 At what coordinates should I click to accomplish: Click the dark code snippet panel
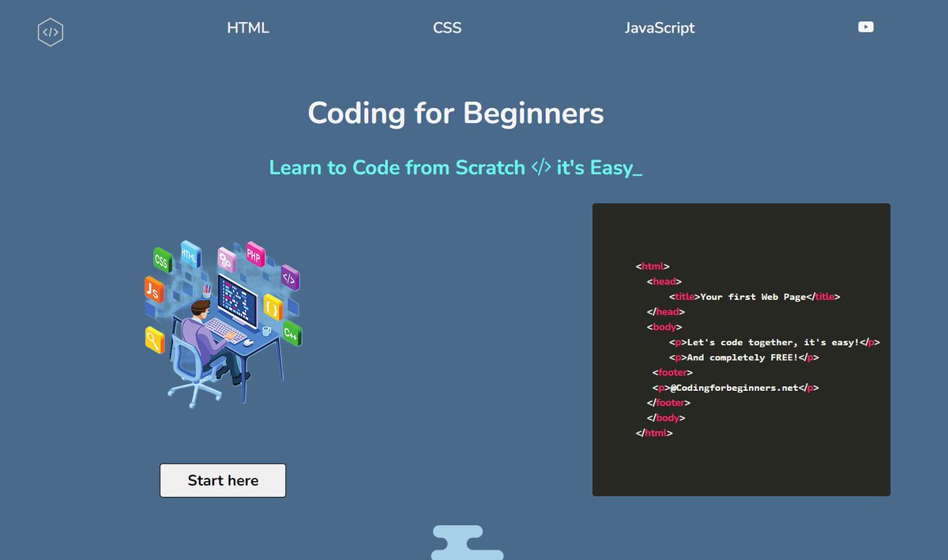pos(741,350)
